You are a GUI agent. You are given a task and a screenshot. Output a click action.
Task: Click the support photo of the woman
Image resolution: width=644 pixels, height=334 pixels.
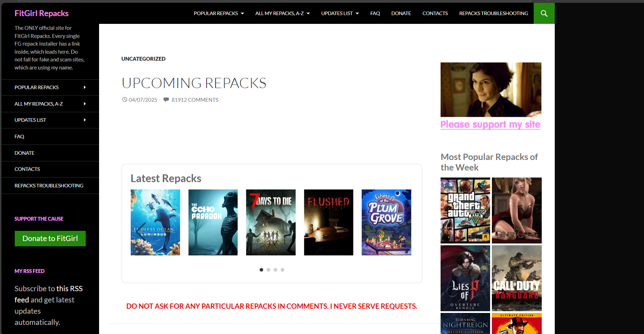pos(491,89)
